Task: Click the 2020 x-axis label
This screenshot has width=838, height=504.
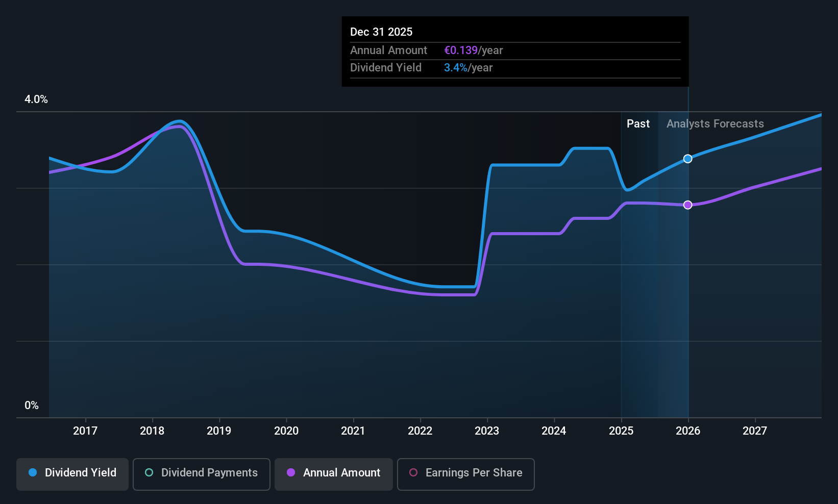Action: tap(286, 431)
